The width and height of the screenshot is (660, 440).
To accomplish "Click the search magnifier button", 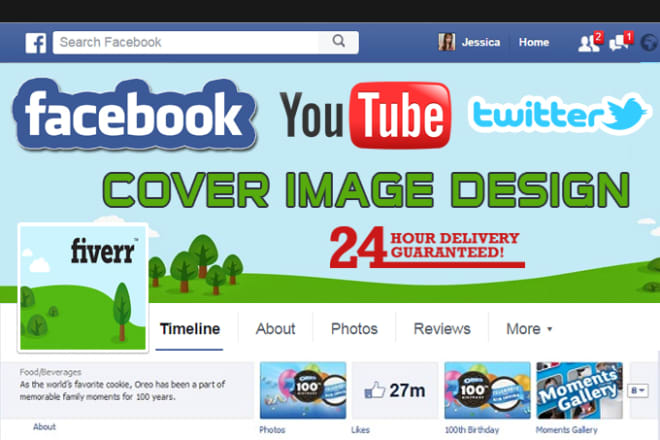I will point(338,42).
